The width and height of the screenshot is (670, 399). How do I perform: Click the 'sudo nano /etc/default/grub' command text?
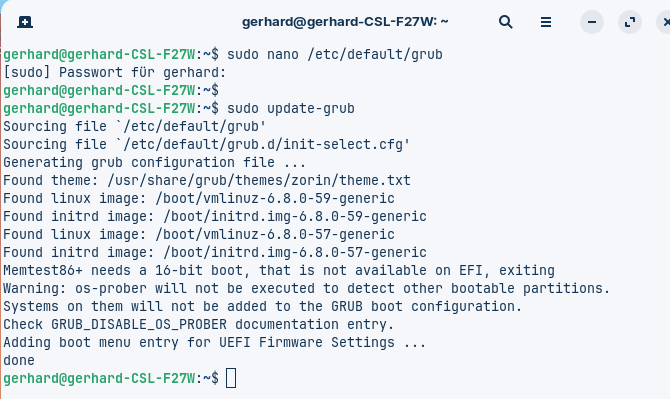coord(335,54)
